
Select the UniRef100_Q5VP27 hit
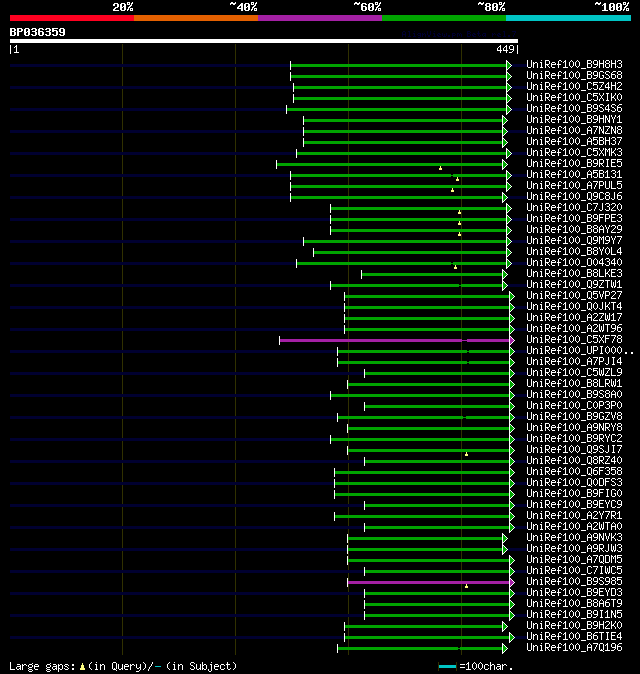pos(574,296)
